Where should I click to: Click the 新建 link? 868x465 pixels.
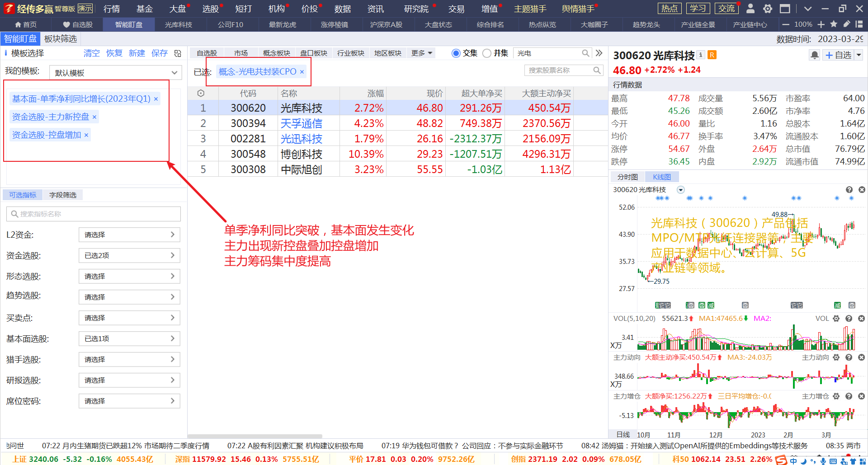tap(137, 53)
